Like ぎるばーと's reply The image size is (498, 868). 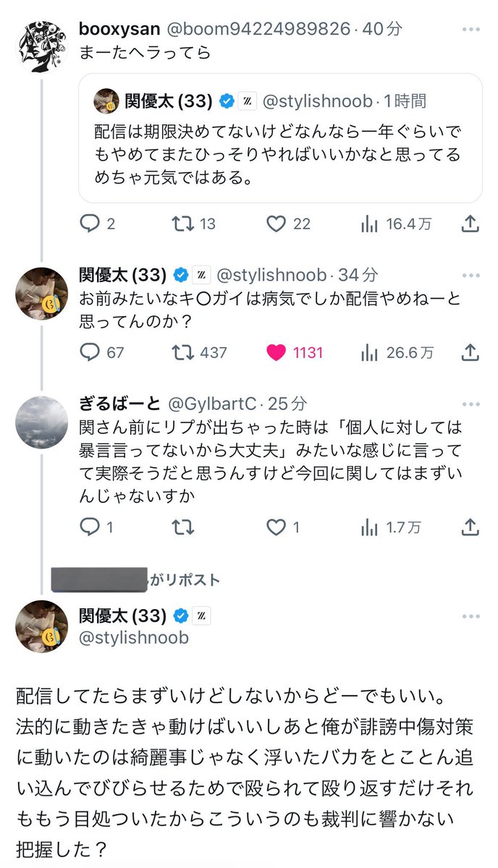click(277, 528)
